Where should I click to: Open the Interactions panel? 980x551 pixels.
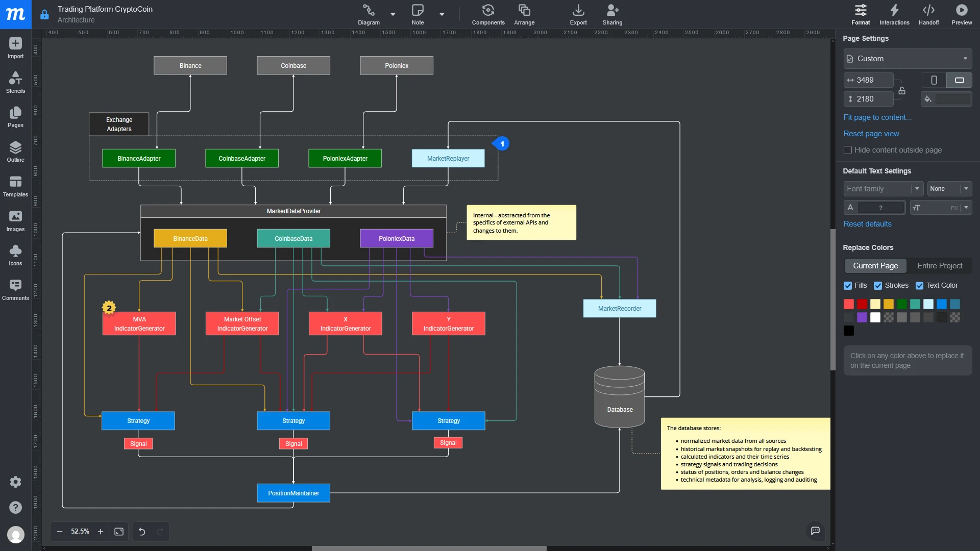pos(894,14)
